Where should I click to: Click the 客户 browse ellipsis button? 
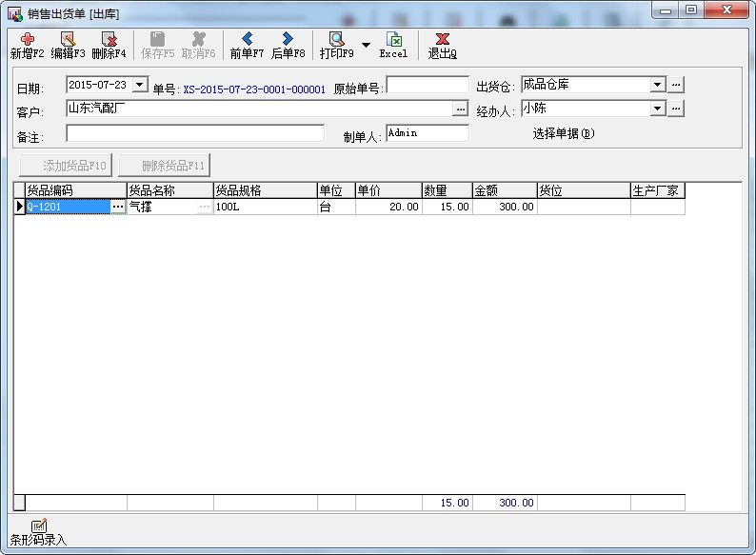[x=460, y=109]
